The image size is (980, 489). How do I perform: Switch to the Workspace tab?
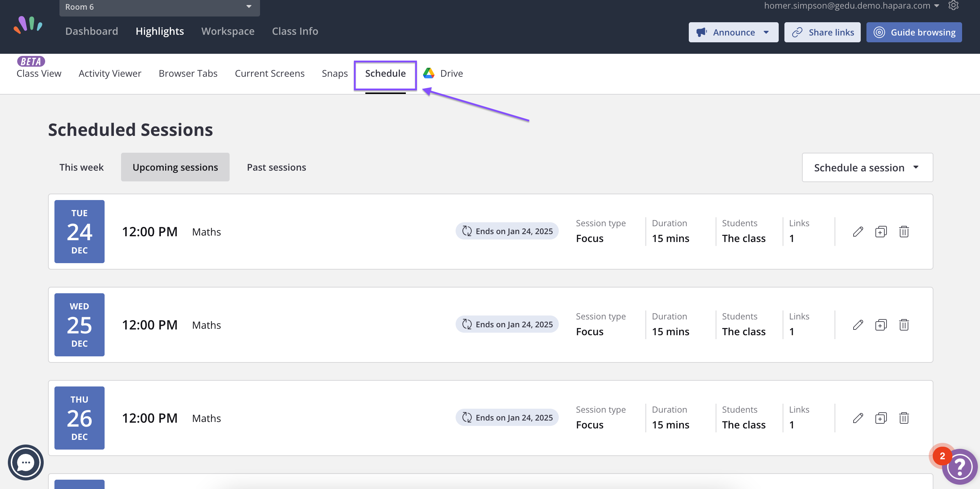228,31
